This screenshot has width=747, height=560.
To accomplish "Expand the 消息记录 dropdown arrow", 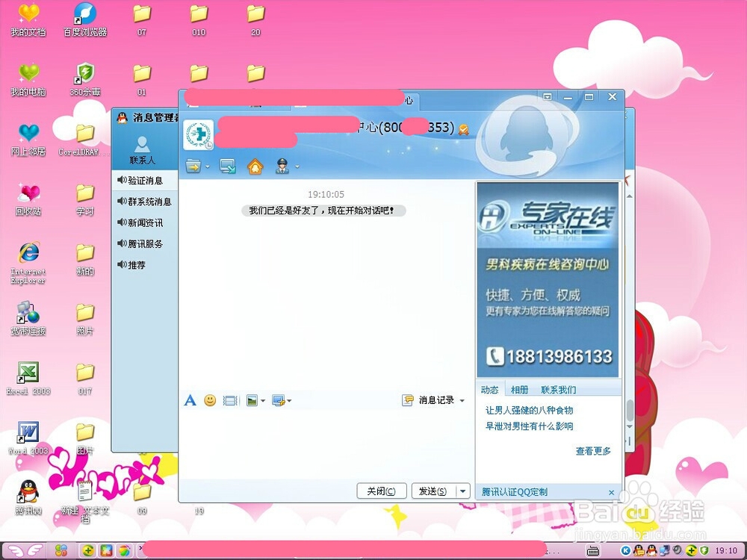I will click(x=462, y=400).
